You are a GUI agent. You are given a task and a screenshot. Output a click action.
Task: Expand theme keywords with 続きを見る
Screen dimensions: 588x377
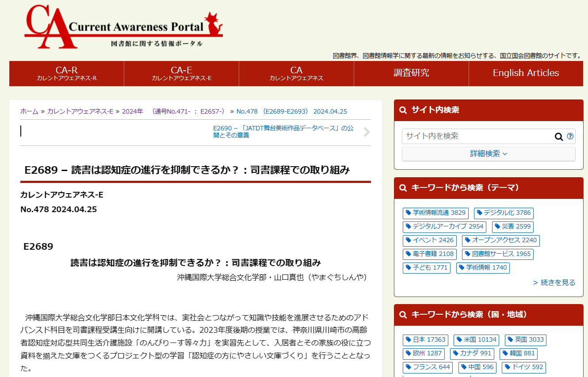(554, 282)
